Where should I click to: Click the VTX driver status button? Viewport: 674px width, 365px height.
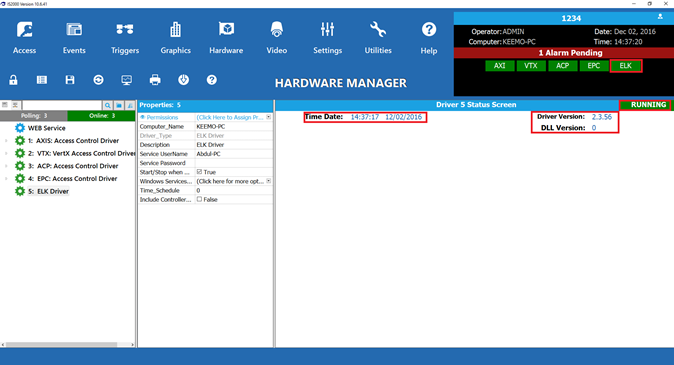pos(531,66)
